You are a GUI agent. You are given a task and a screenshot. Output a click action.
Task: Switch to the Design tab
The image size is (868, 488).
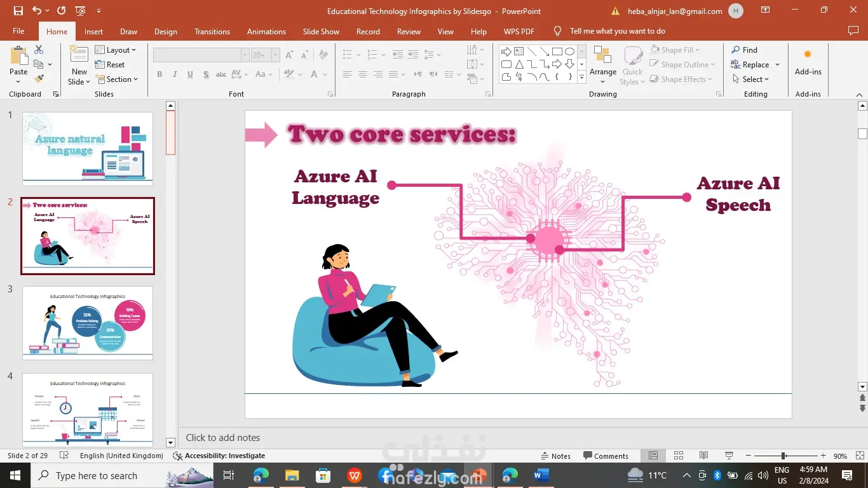[x=165, y=31]
